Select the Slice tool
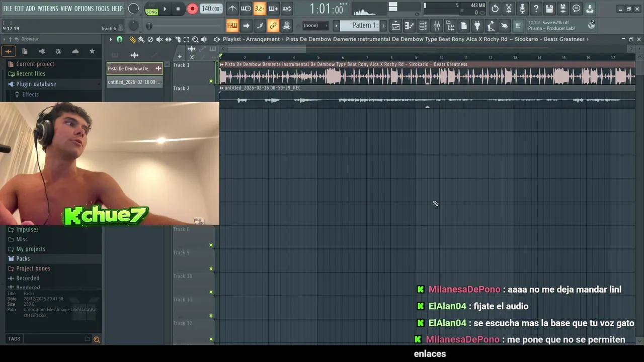Screen dimensions: 644x362 pos(178,39)
